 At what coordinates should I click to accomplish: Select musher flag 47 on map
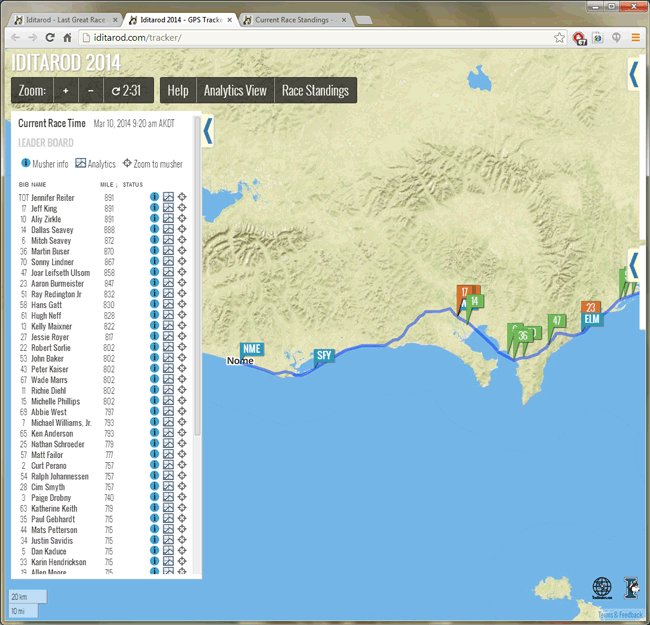coord(557,320)
